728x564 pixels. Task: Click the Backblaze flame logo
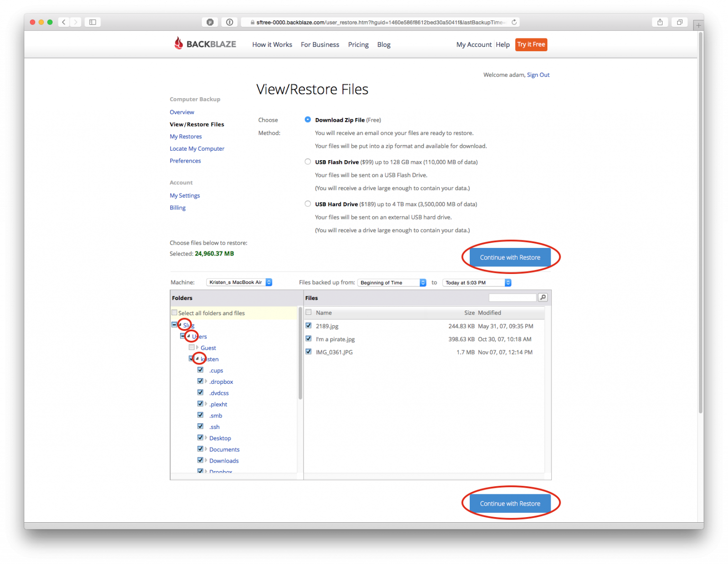[x=179, y=43]
